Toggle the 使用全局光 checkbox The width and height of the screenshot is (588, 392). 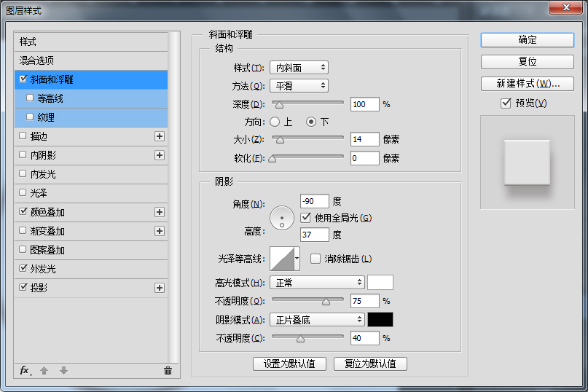pyautogui.click(x=305, y=218)
